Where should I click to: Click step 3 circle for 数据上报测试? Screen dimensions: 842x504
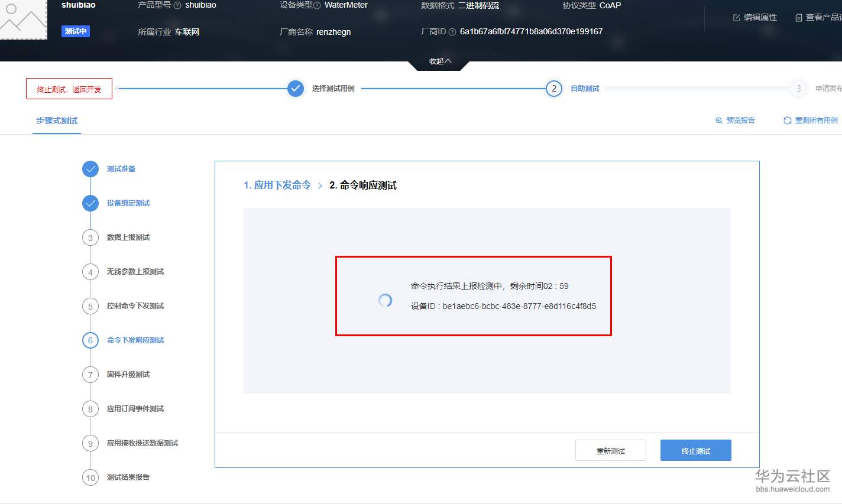(90, 238)
